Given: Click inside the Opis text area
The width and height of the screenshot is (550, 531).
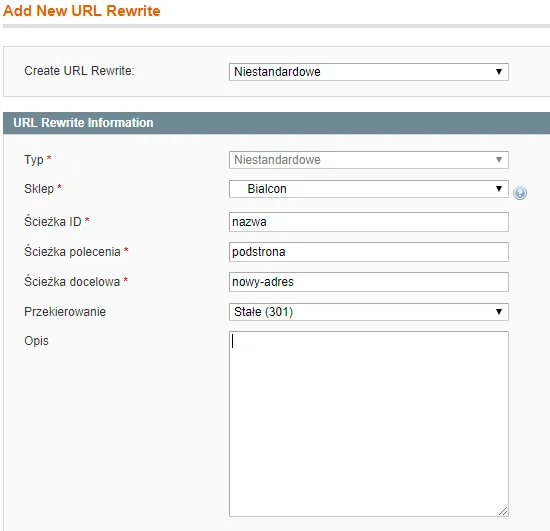Looking at the screenshot, I should click(369, 424).
